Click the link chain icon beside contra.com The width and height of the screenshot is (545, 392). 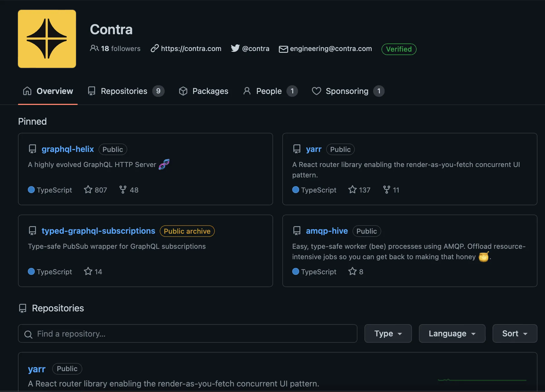tap(155, 48)
